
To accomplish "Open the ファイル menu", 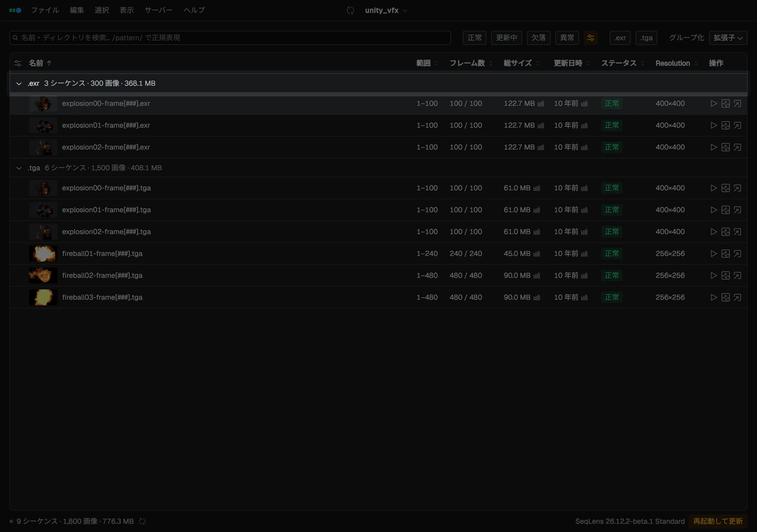I will pyautogui.click(x=45, y=10).
